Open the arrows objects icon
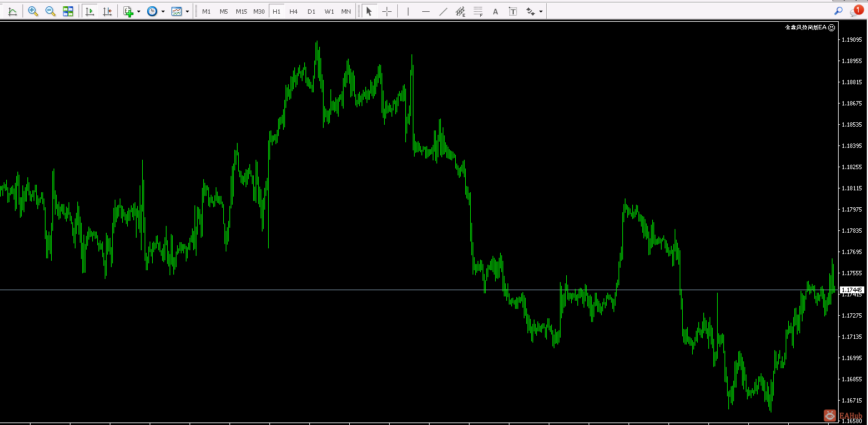This screenshot has width=868, height=425. point(531,11)
